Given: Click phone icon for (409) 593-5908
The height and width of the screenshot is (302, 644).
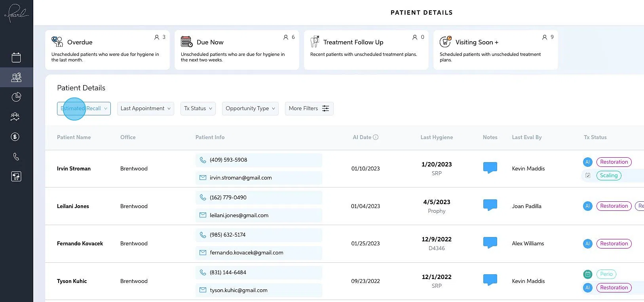Looking at the screenshot, I should click(203, 160).
